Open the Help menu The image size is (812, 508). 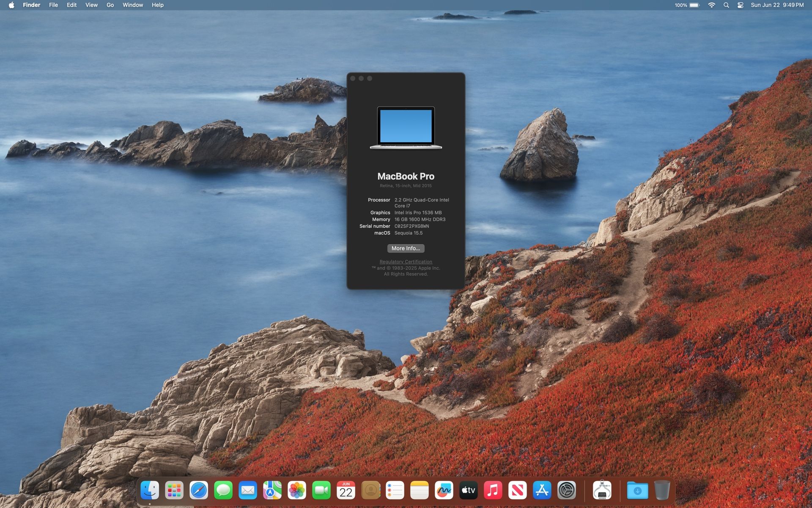point(158,5)
